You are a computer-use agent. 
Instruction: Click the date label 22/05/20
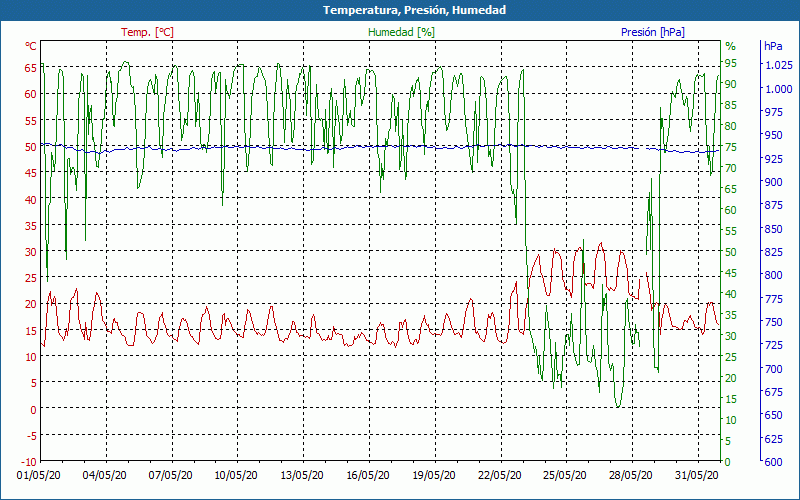[499, 475]
